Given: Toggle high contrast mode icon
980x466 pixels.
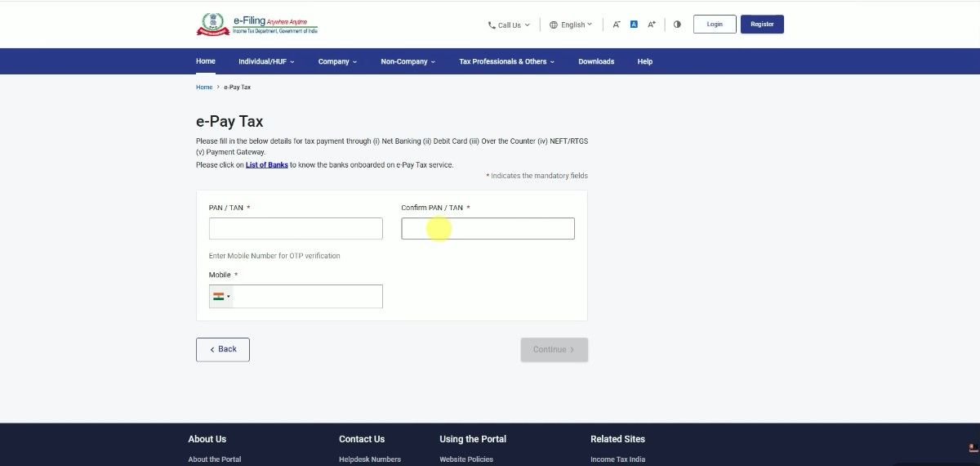Looking at the screenshot, I should tap(677, 25).
